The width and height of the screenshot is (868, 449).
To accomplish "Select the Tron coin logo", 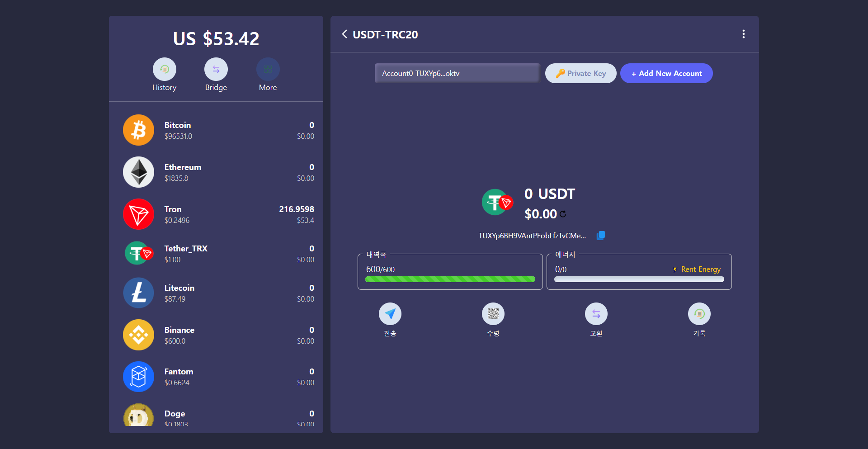I will [139, 214].
